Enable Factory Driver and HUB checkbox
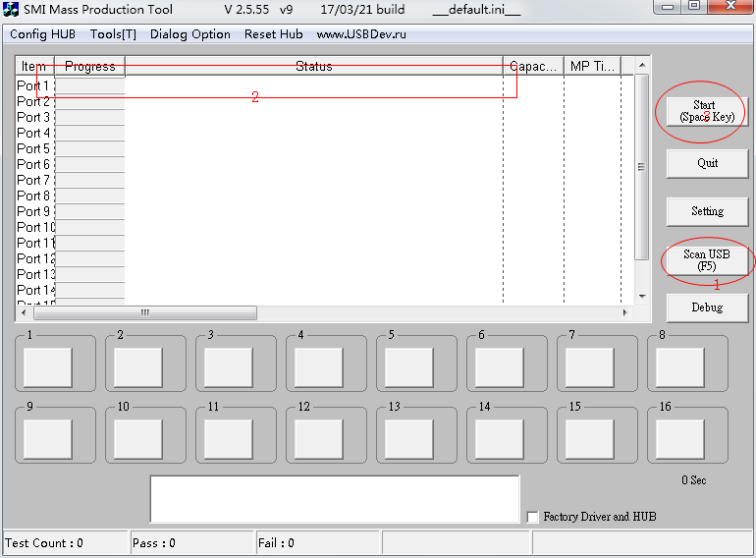756x558 pixels. 533,517
